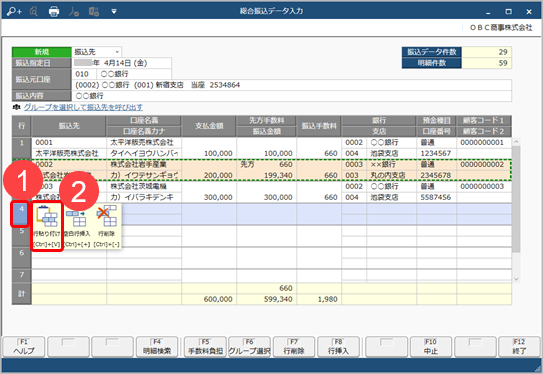The height and width of the screenshot is (374, 543).
Task: Click the F6 グループ選択 button
Action: click(249, 347)
